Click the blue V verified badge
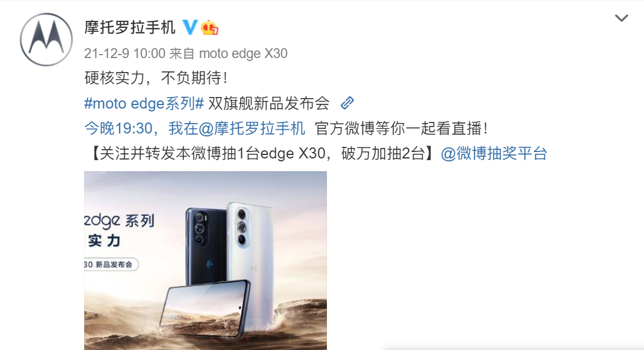The height and width of the screenshot is (350, 644). [190, 27]
